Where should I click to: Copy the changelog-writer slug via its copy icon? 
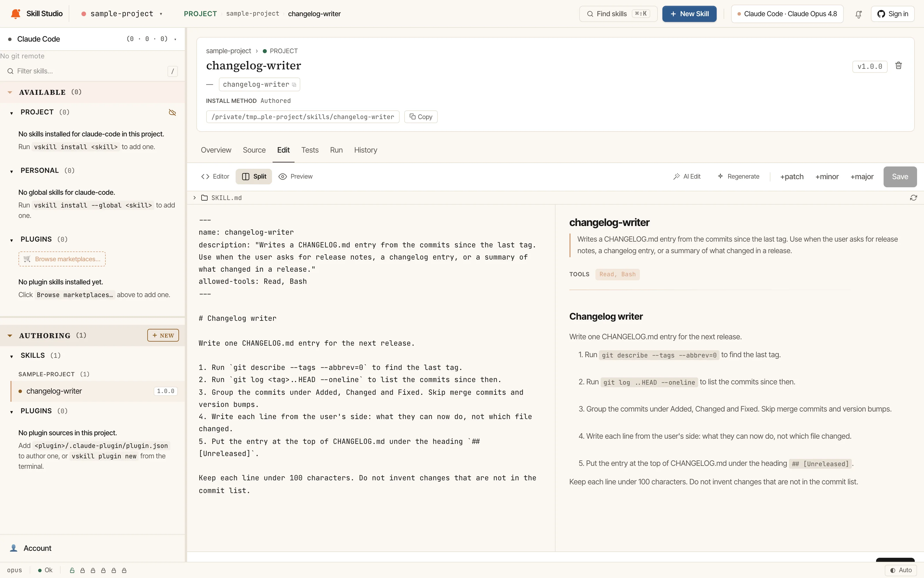coord(294,85)
